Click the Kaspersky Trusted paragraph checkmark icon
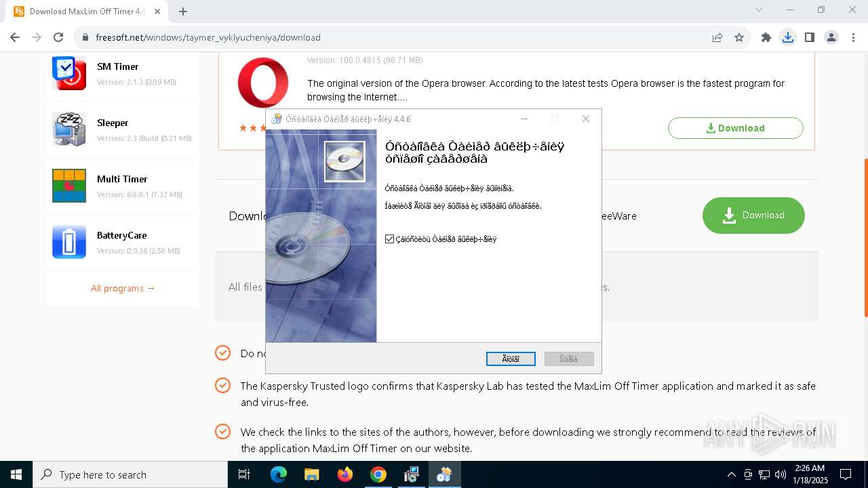 coord(222,386)
